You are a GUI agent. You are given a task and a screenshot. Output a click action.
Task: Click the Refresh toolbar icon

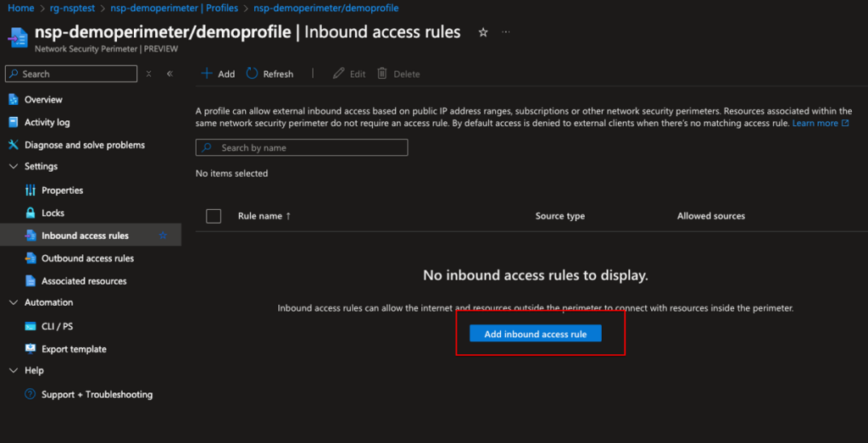pyautogui.click(x=252, y=74)
